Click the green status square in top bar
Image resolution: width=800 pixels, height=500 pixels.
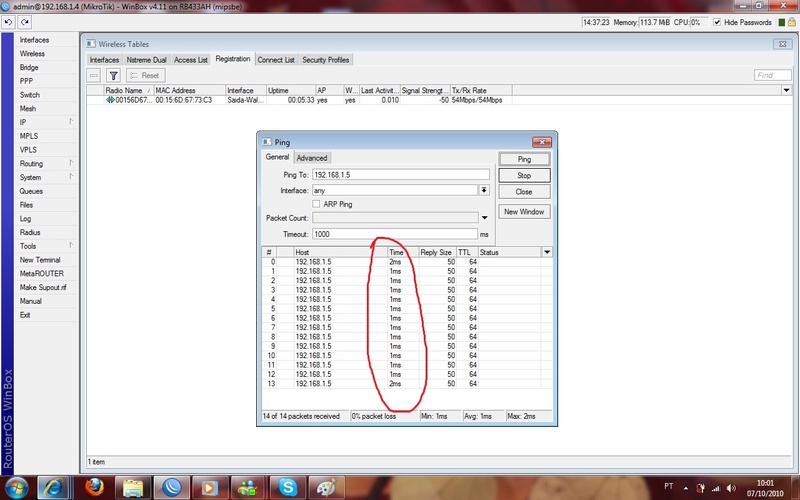[782, 22]
